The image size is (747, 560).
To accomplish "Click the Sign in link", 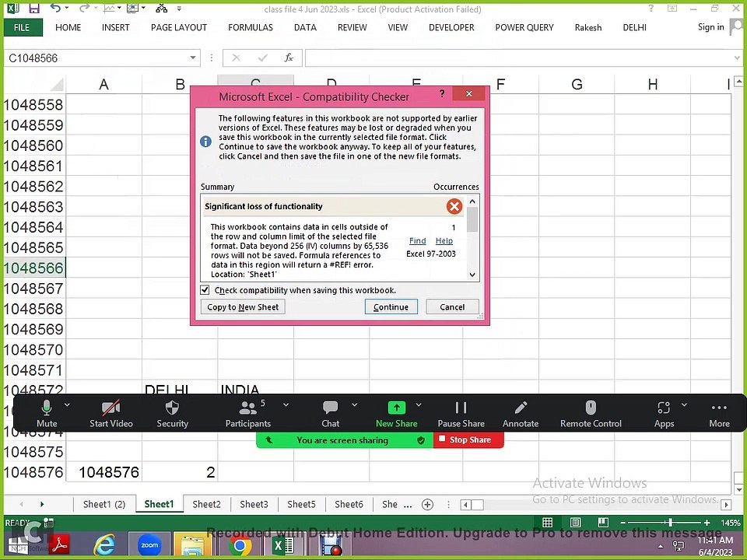I will 710,27.
